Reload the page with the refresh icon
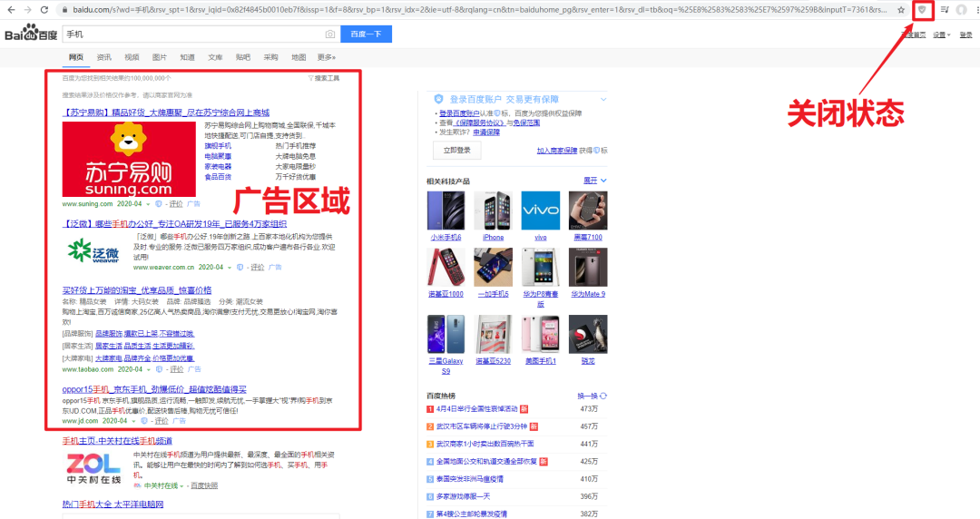Viewport: 980px width, 519px height. click(44, 10)
